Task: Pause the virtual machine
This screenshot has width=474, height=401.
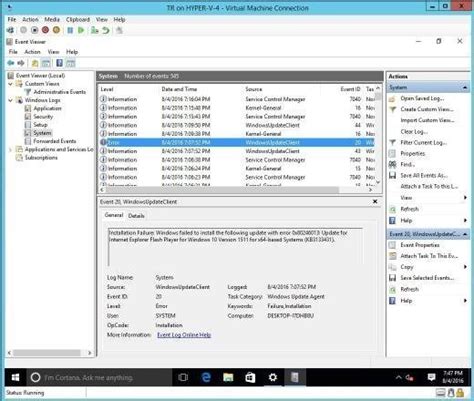Action: coord(70,30)
